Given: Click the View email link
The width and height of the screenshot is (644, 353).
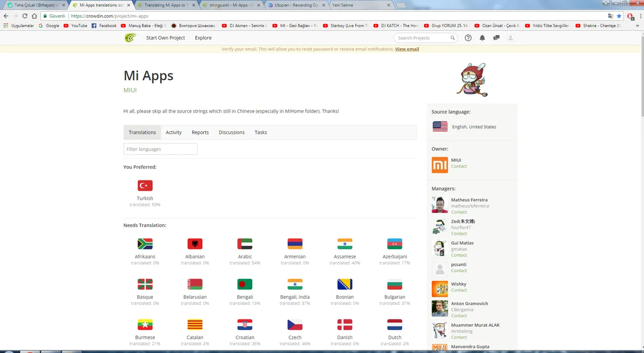Looking at the screenshot, I should pos(407,49).
